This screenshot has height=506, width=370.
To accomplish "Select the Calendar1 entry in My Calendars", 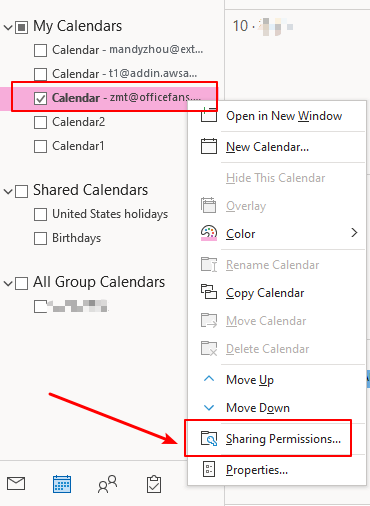I will pos(78,146).
